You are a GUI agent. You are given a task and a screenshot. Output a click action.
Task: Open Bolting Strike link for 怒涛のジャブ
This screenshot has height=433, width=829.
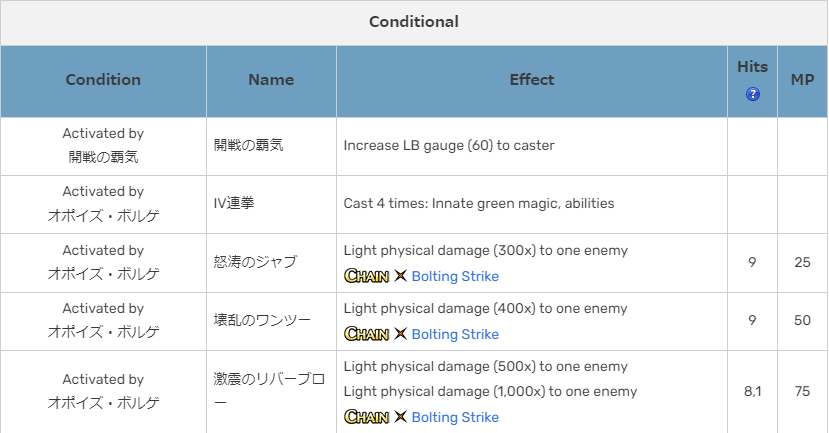tap(455, 276)
